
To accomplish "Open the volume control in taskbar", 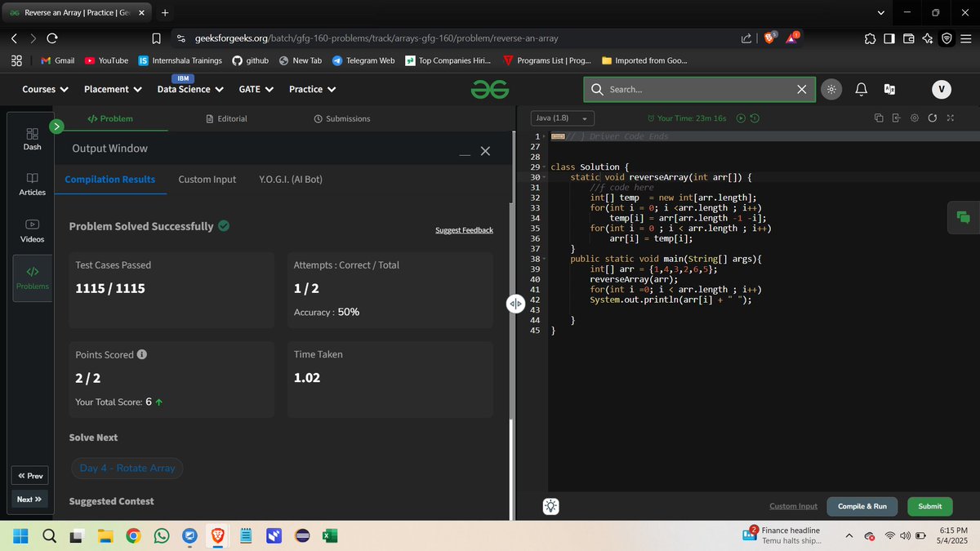I will coord(905,536).
